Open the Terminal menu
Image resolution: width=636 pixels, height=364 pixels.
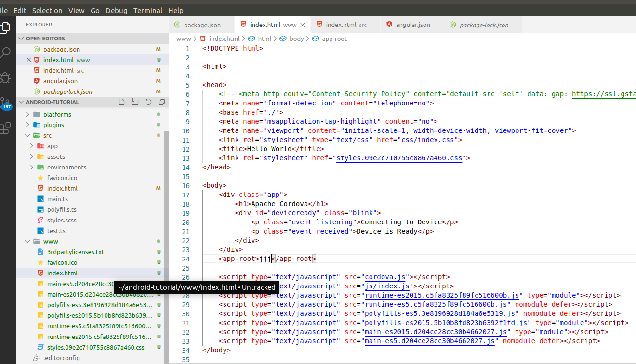148,10
